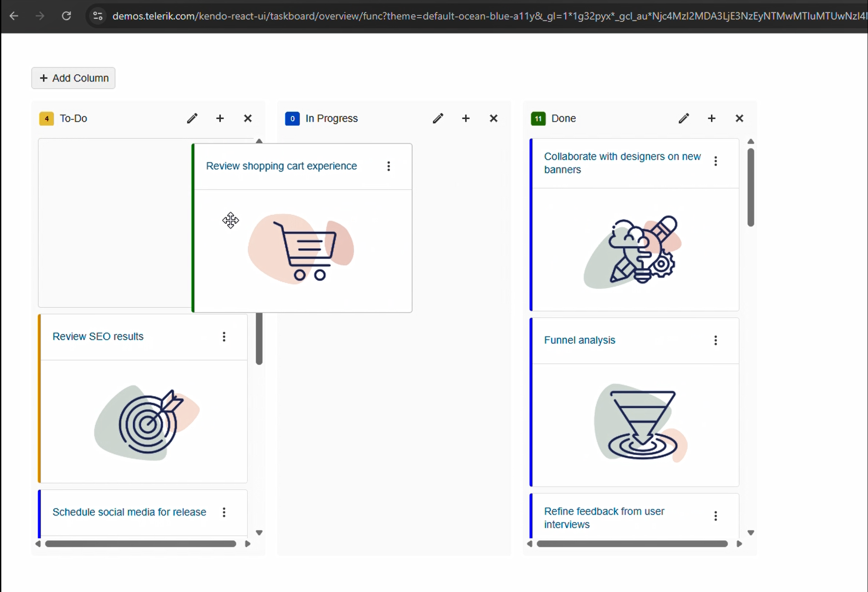Click the Done column vertical scrollbar thumb

(751, 187)
